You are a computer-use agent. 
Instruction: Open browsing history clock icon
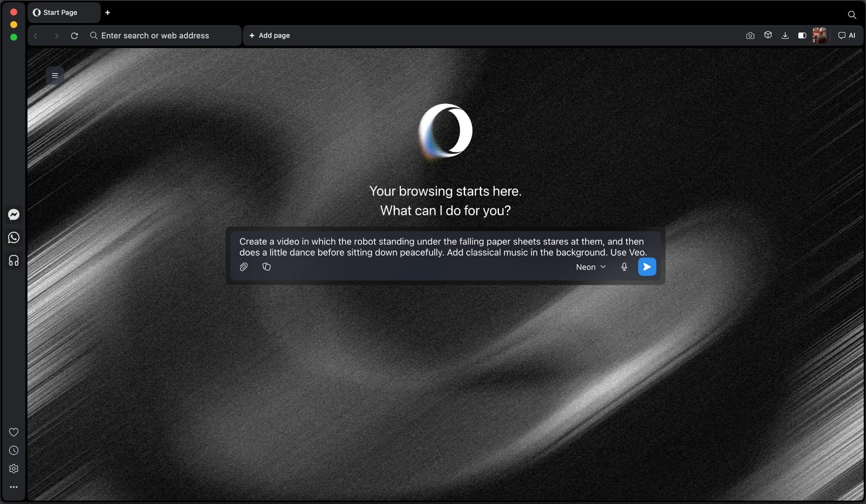point(14,450)
